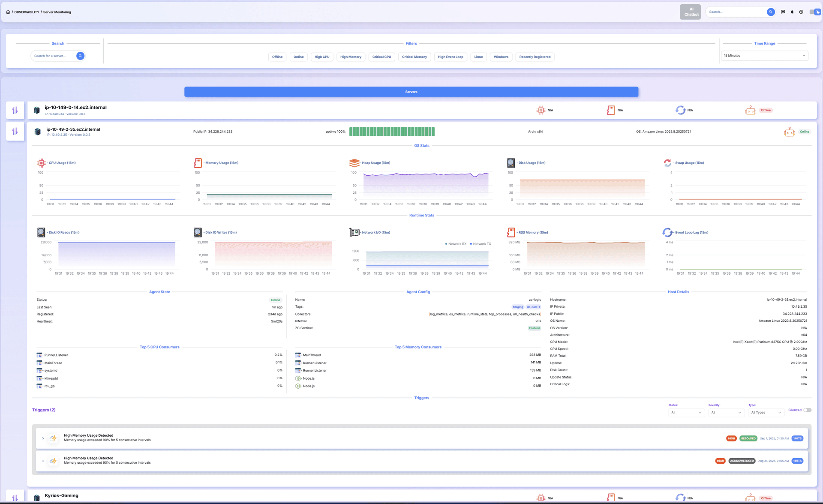The height and width of the screenshot is (504, 823).
Task: Click the Disk IO Writes (15m) icon
Action: pos(198,232)
